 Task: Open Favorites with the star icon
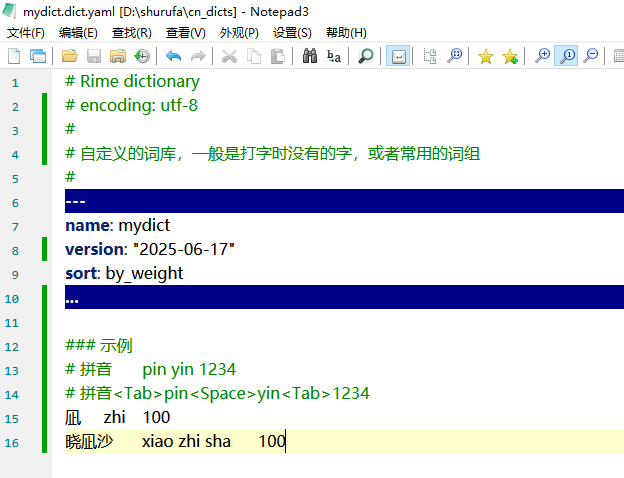tap(486, 57)
